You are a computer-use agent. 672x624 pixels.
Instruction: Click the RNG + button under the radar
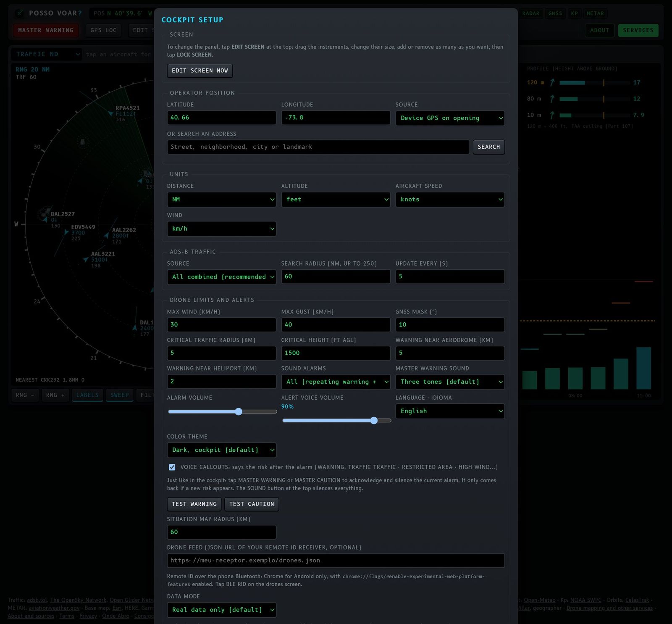55,395
